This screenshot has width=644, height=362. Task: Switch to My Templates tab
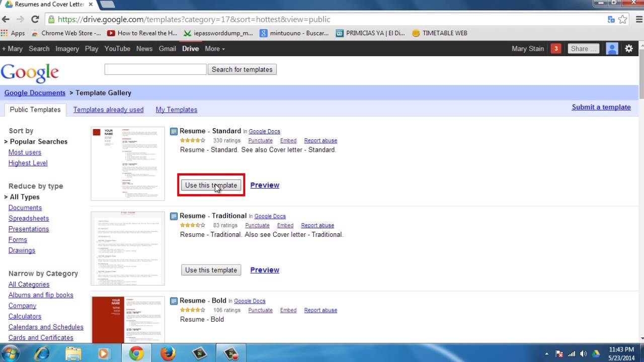(177, 110)
